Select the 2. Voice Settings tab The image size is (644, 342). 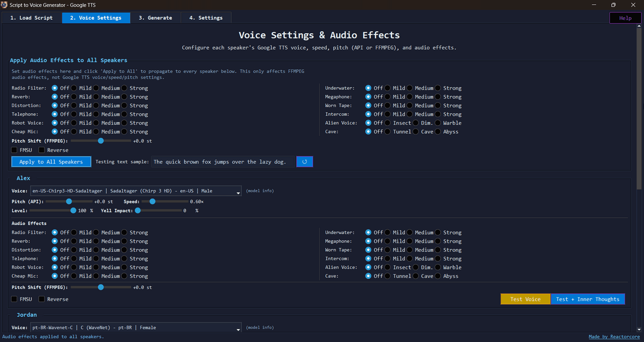click(x=96, y=18)
